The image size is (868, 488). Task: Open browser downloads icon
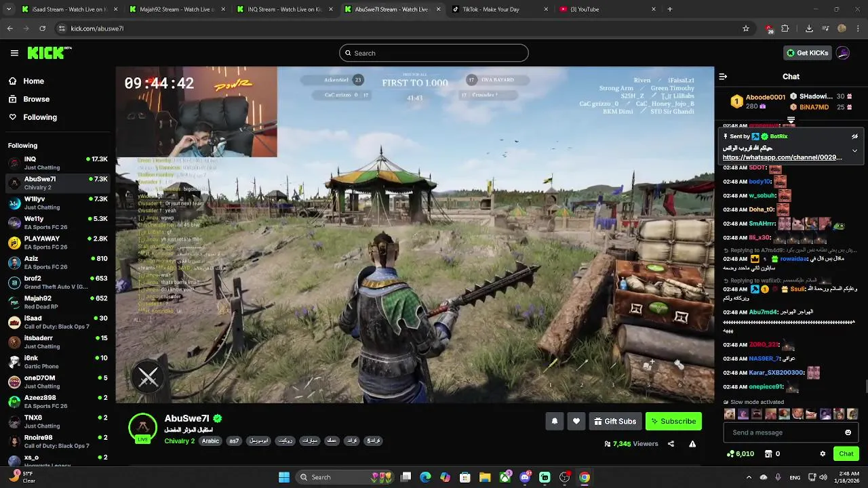pos(809,28)
